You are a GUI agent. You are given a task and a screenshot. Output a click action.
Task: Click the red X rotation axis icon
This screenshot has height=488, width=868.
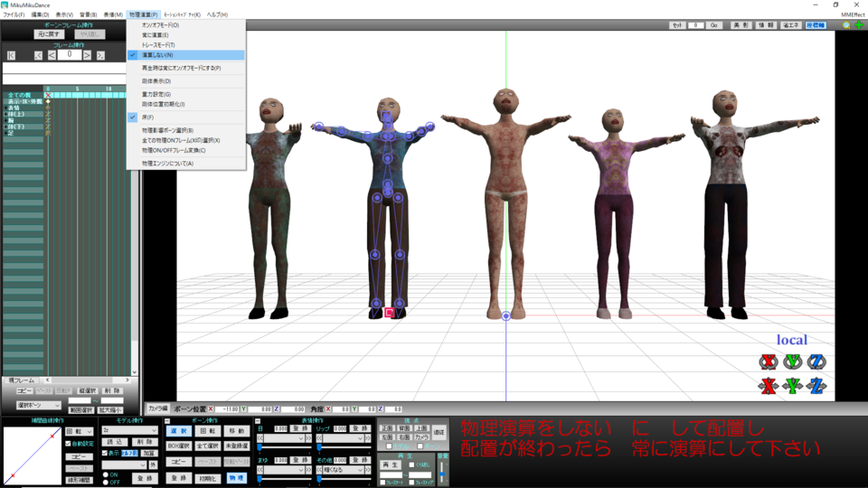tap(768, 361)
